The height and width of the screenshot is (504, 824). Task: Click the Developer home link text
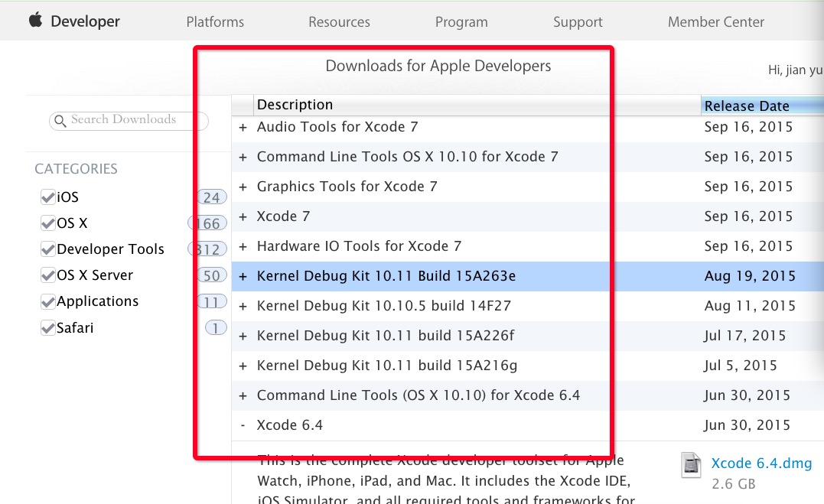pos(85,21)
